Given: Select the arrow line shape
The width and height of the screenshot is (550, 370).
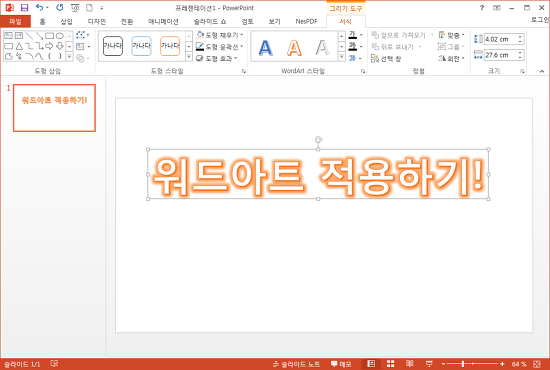Looking at the screenshot, I should point(39,35).
